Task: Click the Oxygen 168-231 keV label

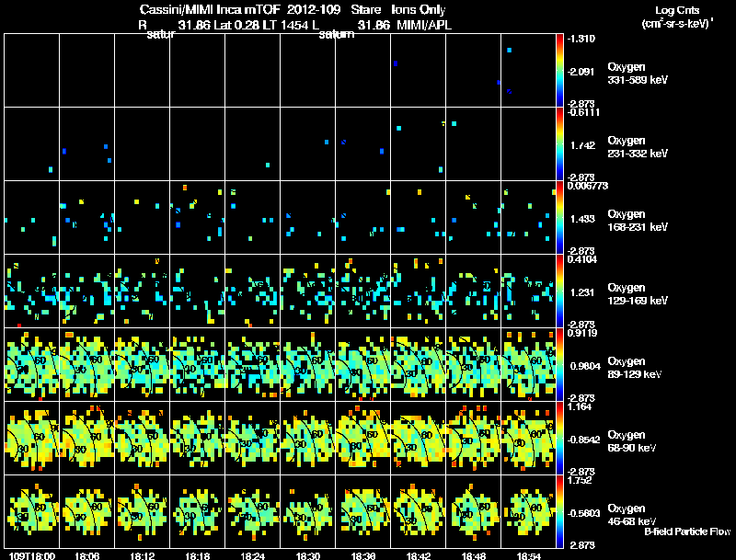Action: coord(638,221)
